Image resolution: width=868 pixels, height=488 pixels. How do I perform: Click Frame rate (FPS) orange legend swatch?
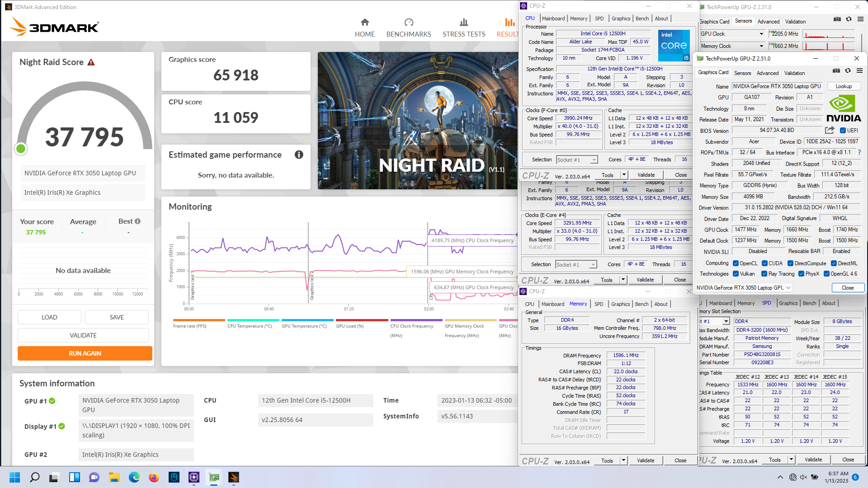tap(199, 320)
